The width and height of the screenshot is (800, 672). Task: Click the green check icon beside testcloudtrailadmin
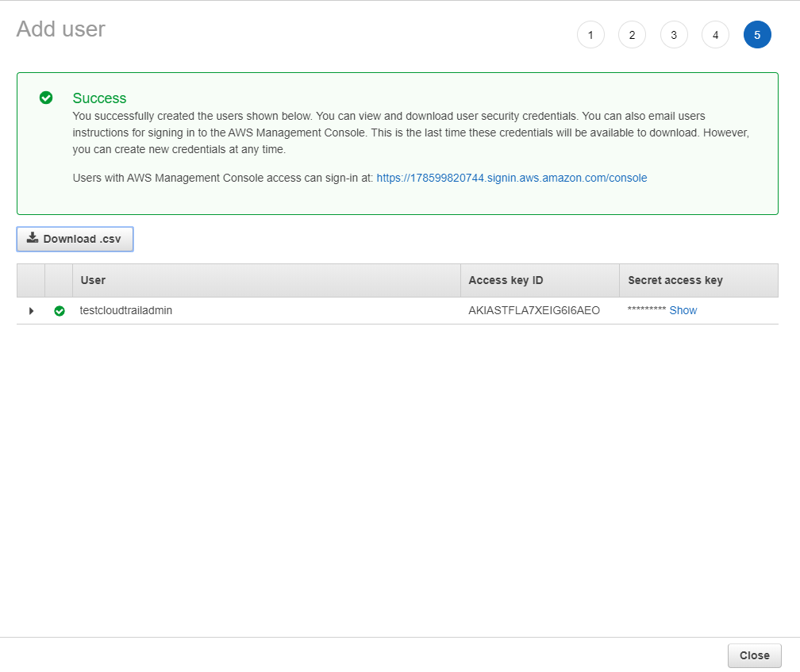[x=60, y=311]
